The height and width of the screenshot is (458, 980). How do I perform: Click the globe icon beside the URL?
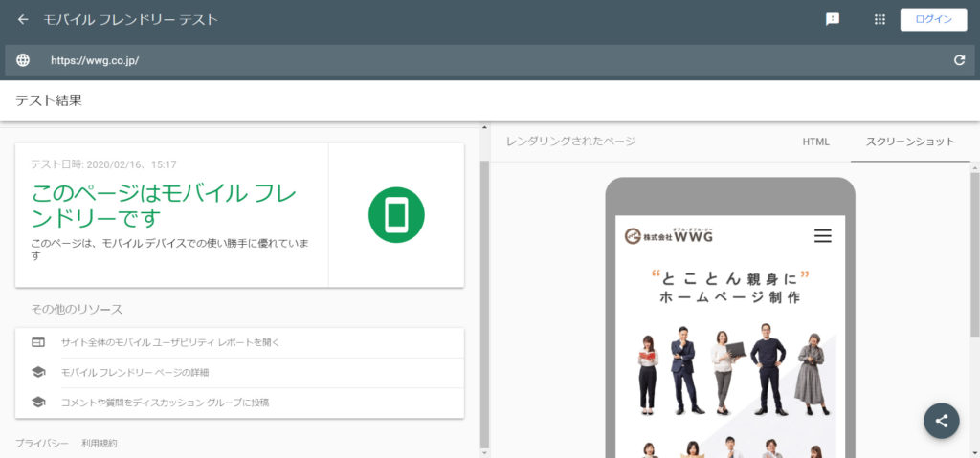coord(23,60)
